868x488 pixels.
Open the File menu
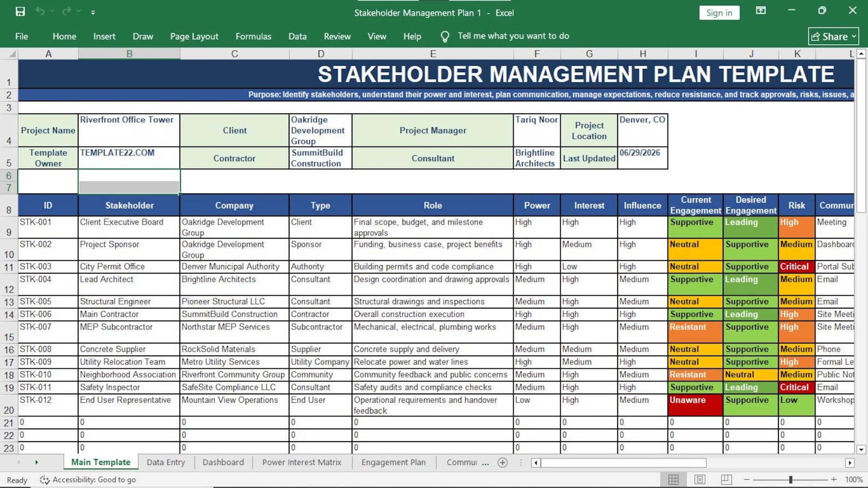(22, 36)
